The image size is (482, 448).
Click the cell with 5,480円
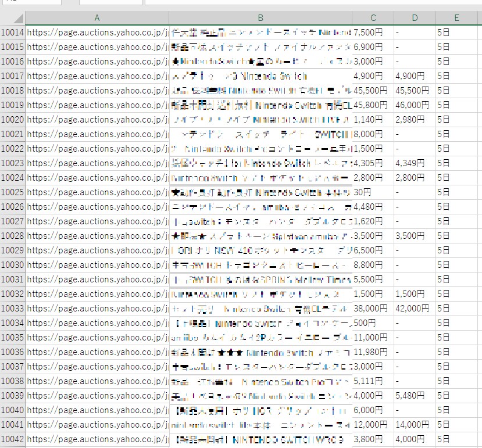(415, 396)
